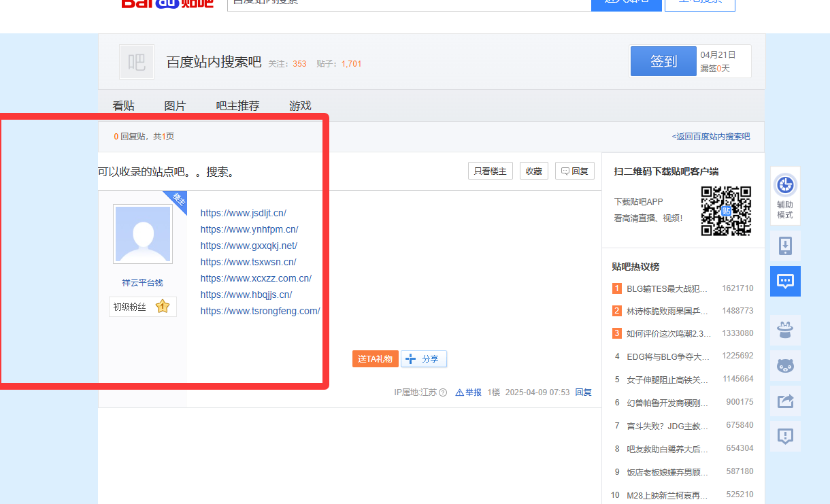
Task: Click the magic hat sidebar icon
Action: pyautogui.click(x=785, y=331)
